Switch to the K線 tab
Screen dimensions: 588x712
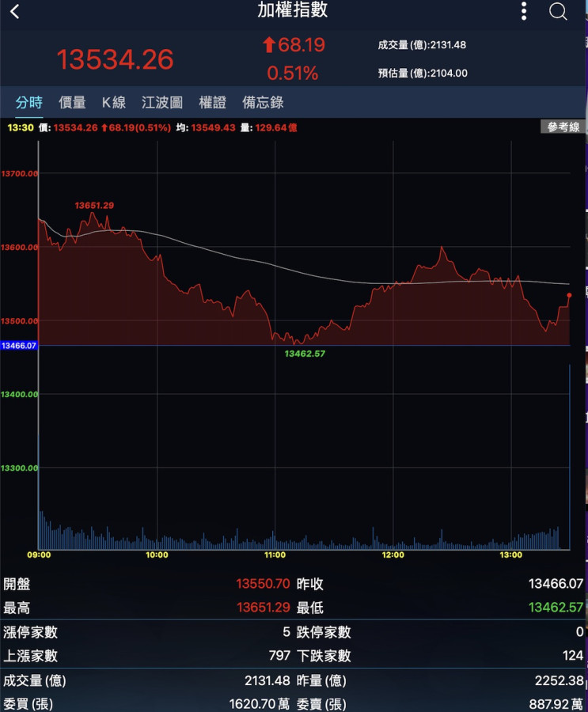coord(114,102)
